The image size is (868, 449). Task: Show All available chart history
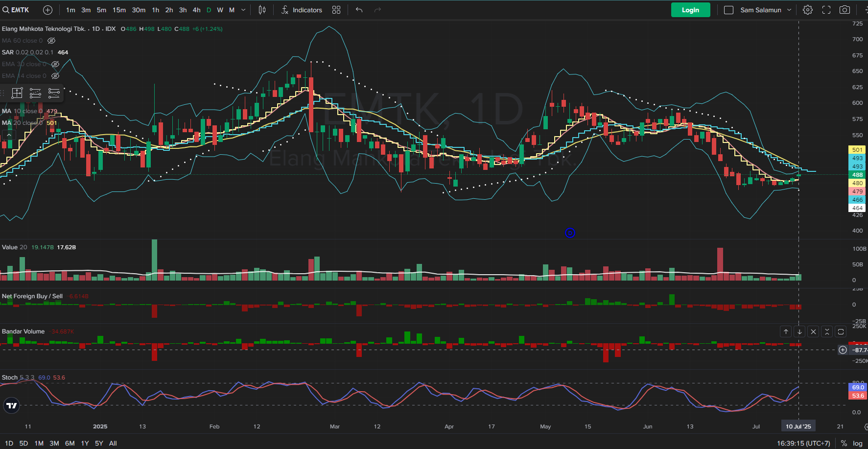pos(113,443)
